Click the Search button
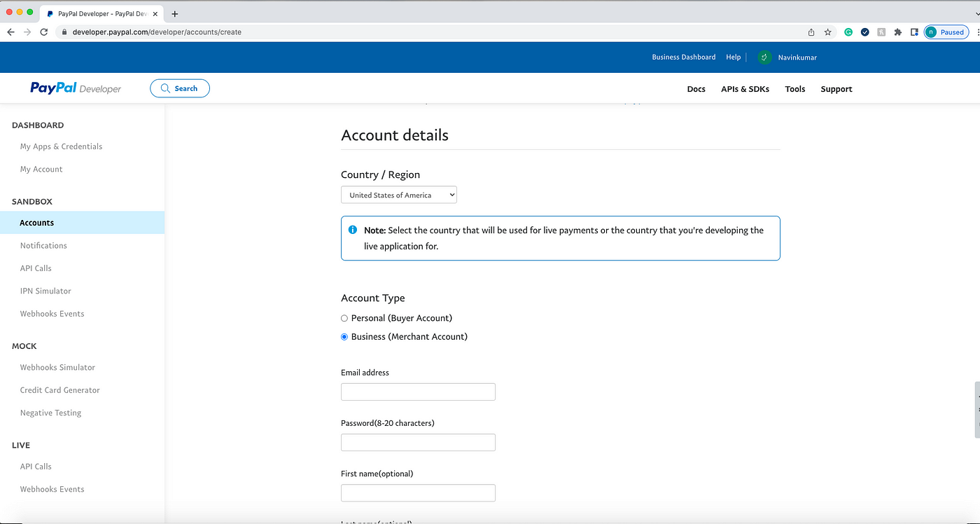980x524 pixels. [x=180, y=88]
